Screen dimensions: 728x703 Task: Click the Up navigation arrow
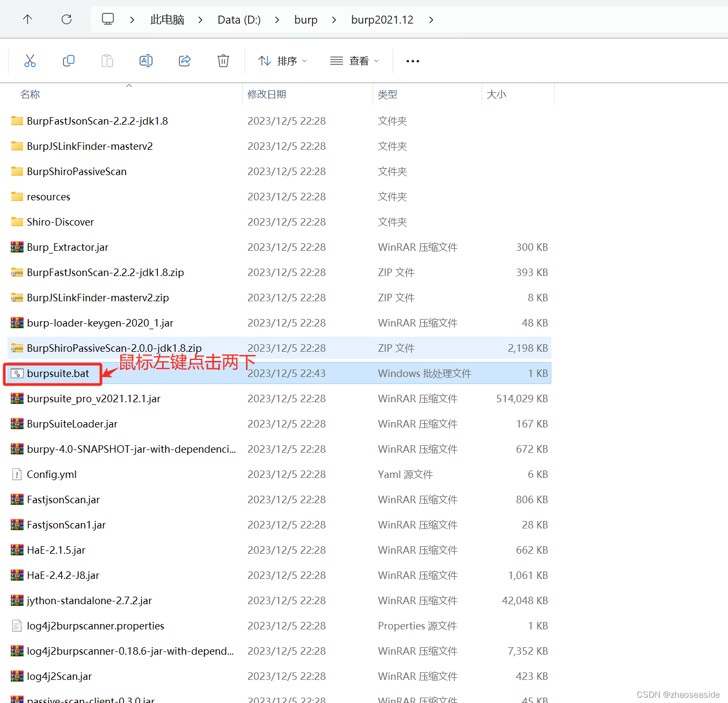pyautogui.click(x=28, y=20)
